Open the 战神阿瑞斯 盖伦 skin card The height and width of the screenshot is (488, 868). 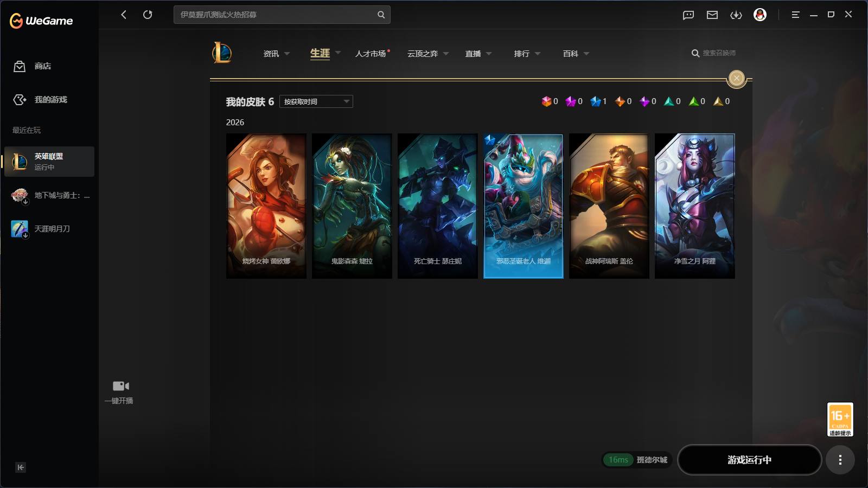tap(609, 206)
